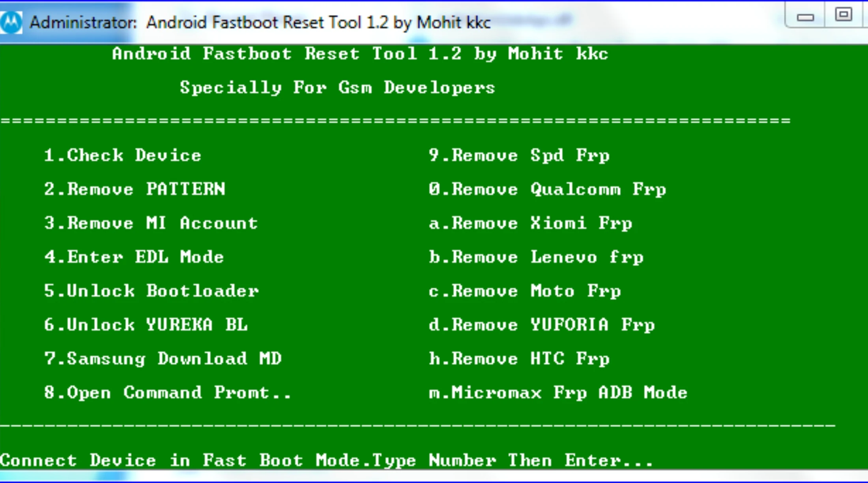Click '6.Unlock YUREKA BL' option
The height and width of the screenshot is (483, 868).
pos(146,325)
